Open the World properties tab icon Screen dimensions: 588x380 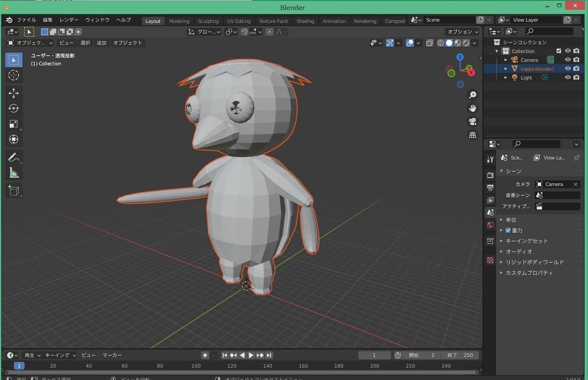point(490,225)
